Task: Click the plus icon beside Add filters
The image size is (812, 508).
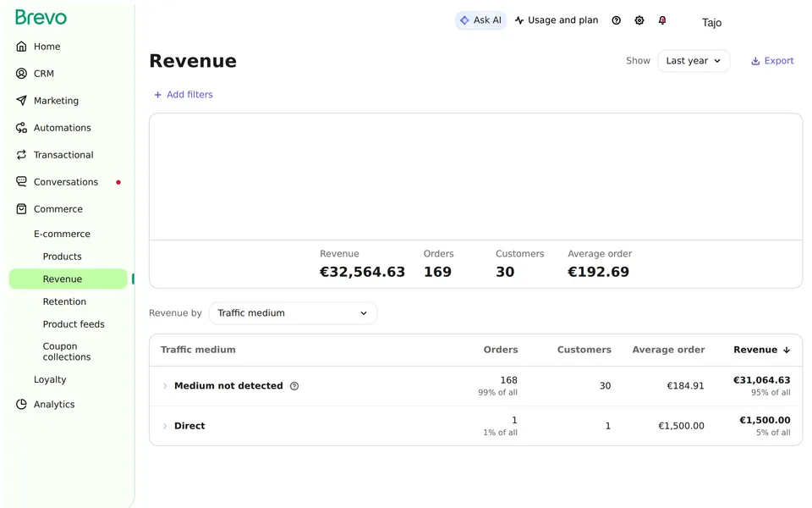Action: 158,95
